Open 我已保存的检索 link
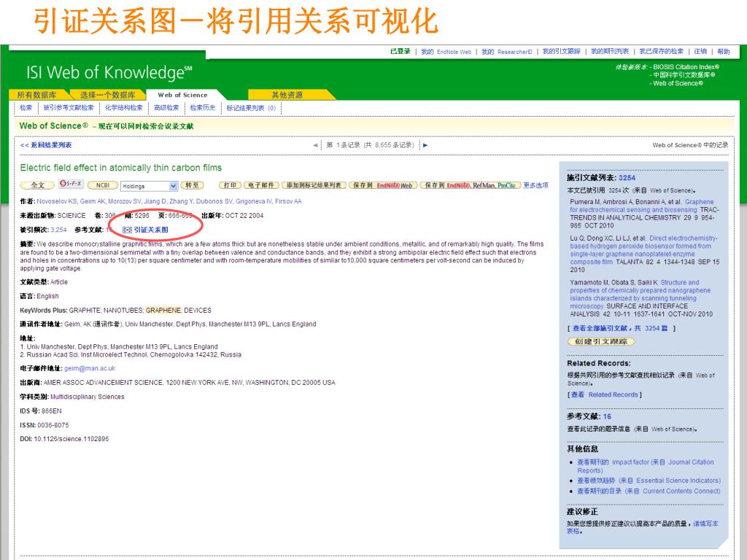The image size is (747, 560). click(661, 52)
